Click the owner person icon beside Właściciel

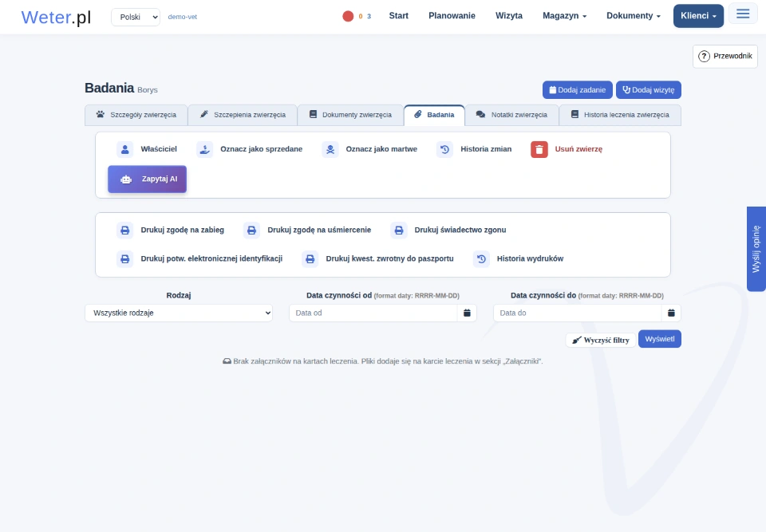(125, 149)
